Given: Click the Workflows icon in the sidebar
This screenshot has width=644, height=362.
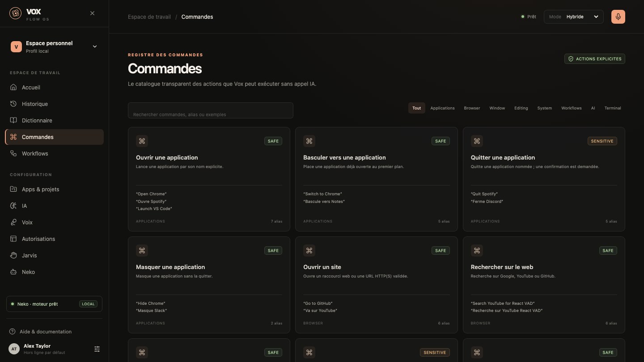Looking at the screenshot, I should [13, 154].
